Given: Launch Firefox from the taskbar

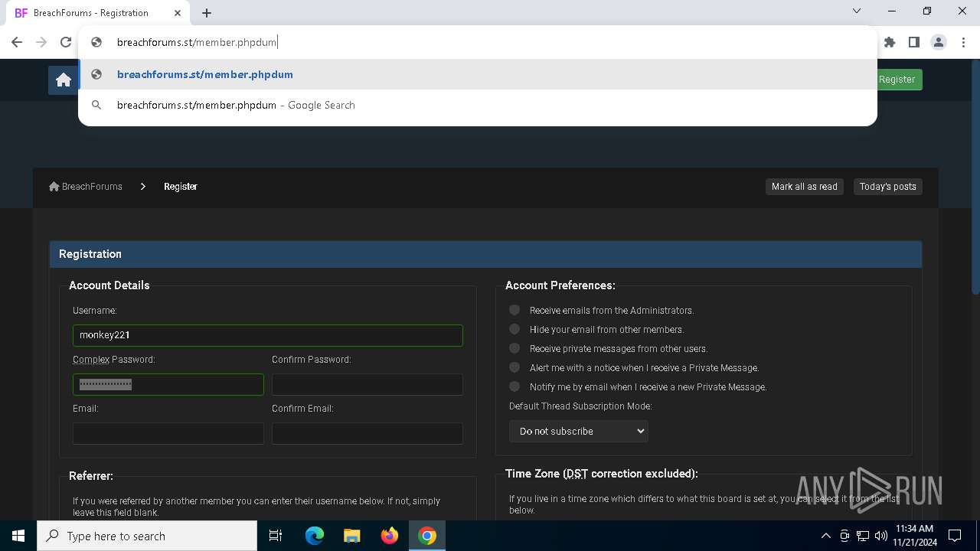Looking at the screenshot, I should 390,536.
